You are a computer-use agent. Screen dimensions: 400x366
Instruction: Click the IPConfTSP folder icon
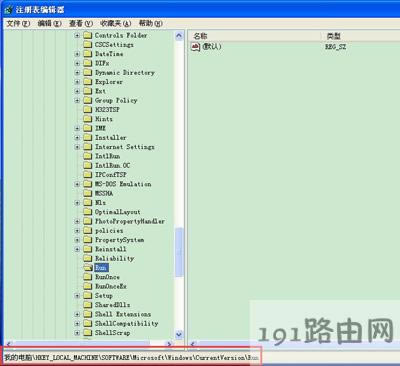tap(88, 175)
